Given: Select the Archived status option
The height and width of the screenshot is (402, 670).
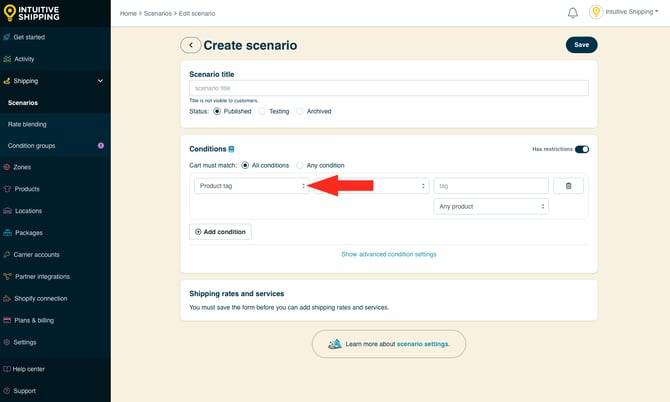Looking at the screenshot, I should coord(300,111).
